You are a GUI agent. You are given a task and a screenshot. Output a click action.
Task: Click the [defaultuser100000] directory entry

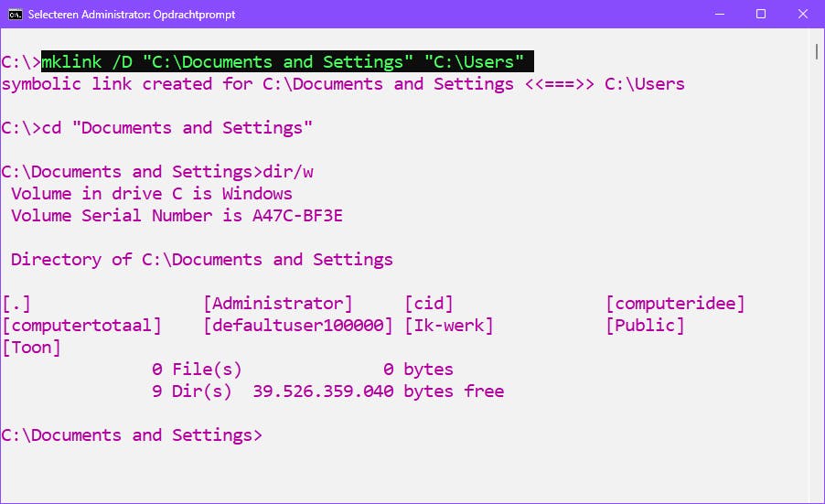tap(298, 326)
